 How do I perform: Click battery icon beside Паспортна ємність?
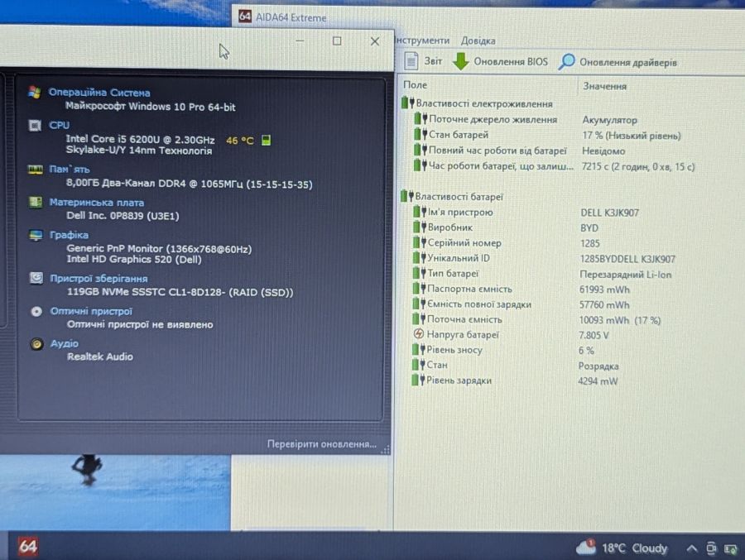click(419, 289)
